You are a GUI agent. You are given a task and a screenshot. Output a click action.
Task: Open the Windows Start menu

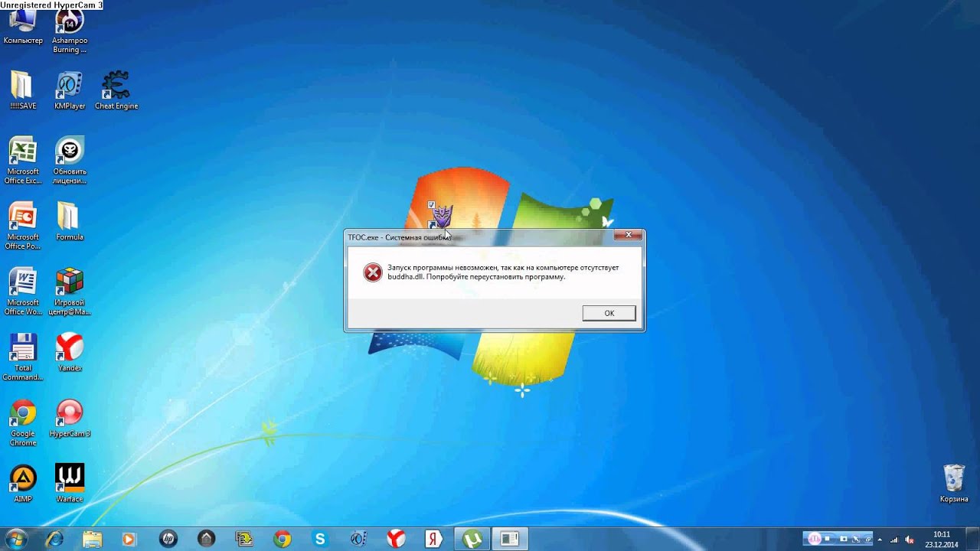[16, 539]
